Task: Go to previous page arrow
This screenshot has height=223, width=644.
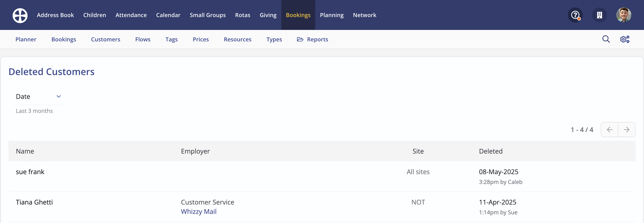Action: (x=609, y=129)
